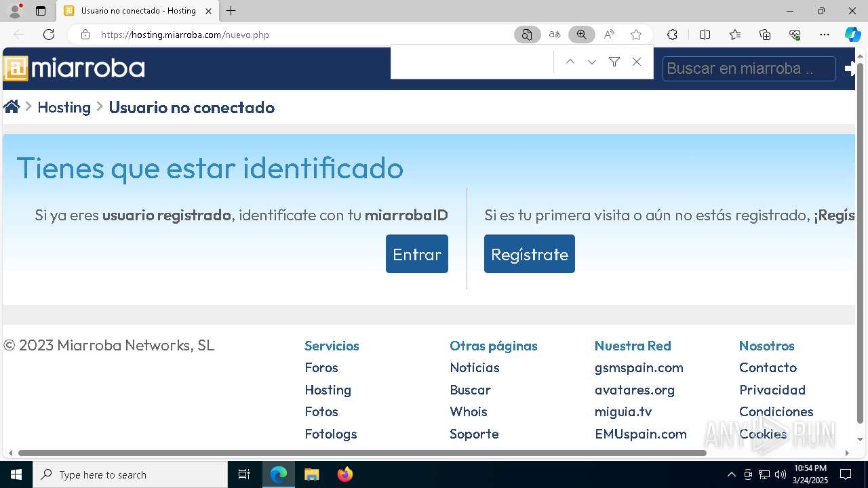
Task: Visit avatares.org link
Action: coord(635,390)
